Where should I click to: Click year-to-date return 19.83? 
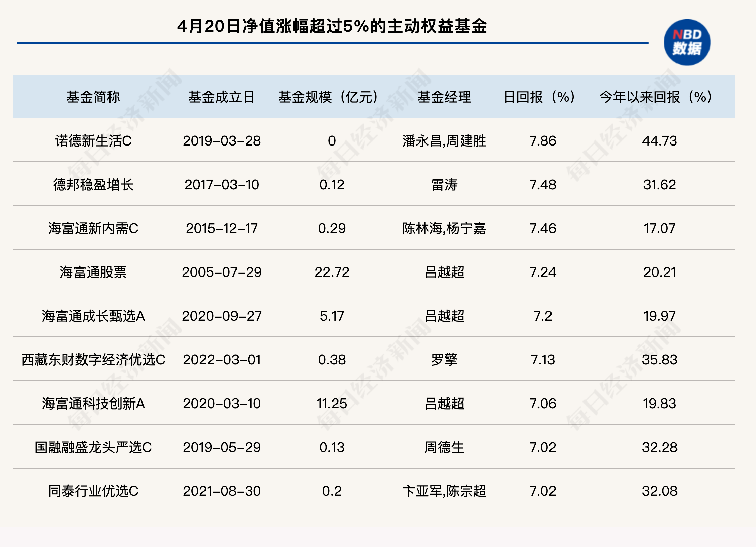tap(659, 404)
